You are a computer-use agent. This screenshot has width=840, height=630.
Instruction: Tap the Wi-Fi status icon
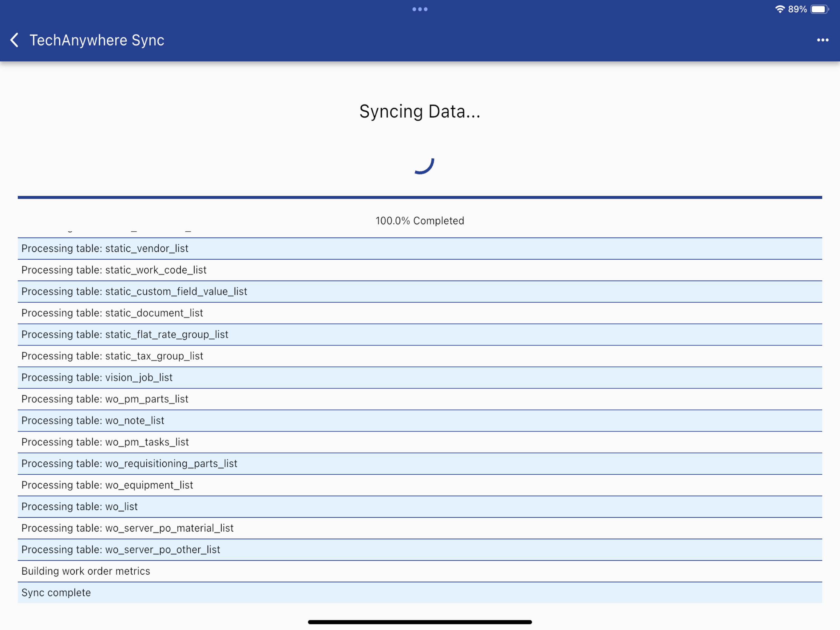tap(780, 9)
